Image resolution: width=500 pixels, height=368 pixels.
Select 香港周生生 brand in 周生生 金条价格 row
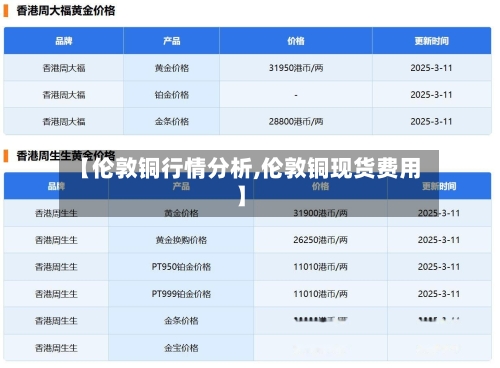coord(56,321)
